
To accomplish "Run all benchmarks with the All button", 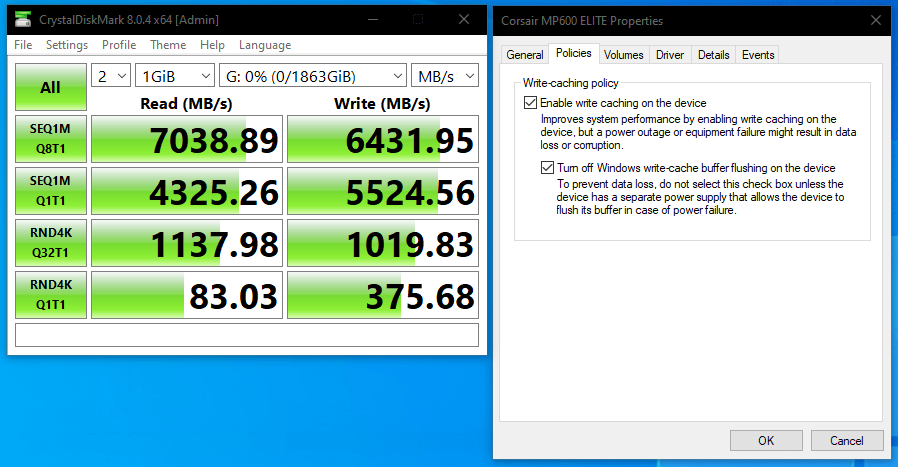I will [x=50, y=87].
